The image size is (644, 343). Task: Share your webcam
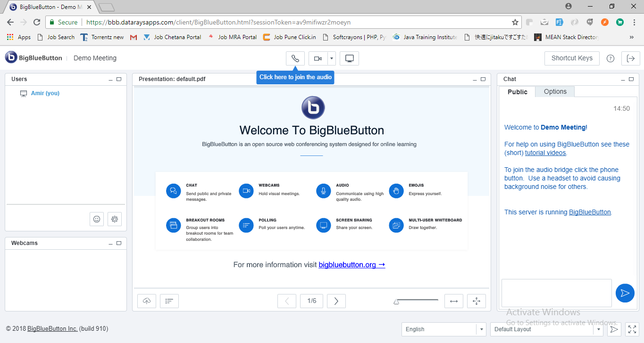(x=318, y=58)
